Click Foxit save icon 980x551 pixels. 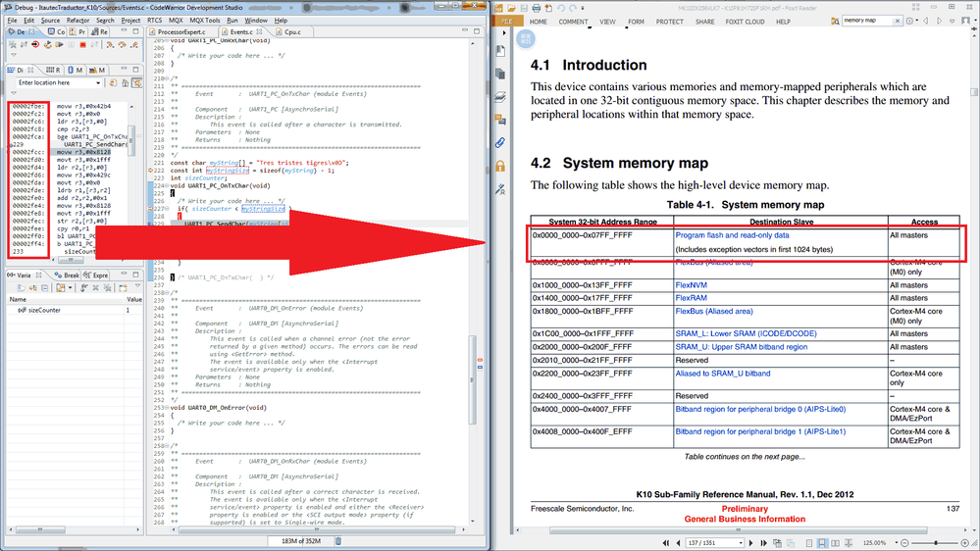click(524, 8)
